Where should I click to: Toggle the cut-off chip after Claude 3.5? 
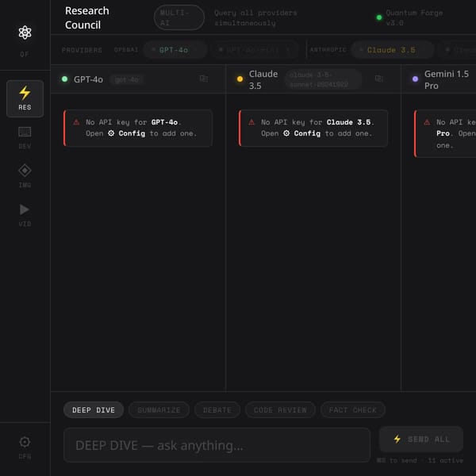[x=458, y=50]
